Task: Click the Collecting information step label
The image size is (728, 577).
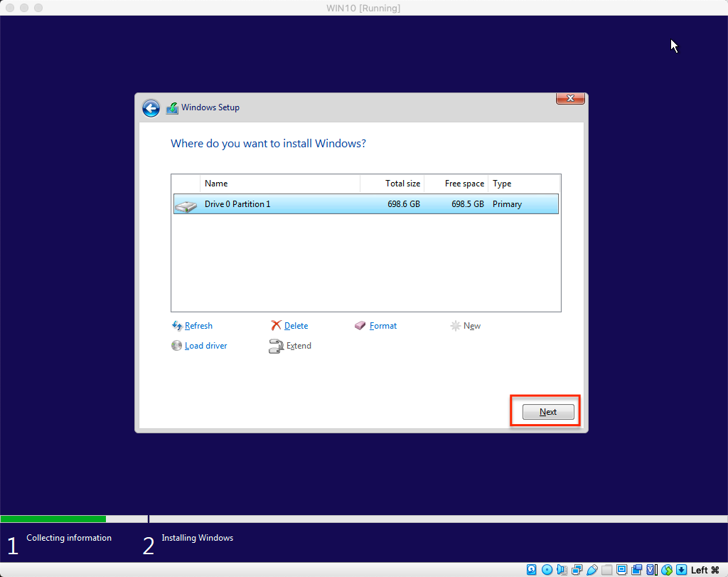Action: tap(69, 537)
